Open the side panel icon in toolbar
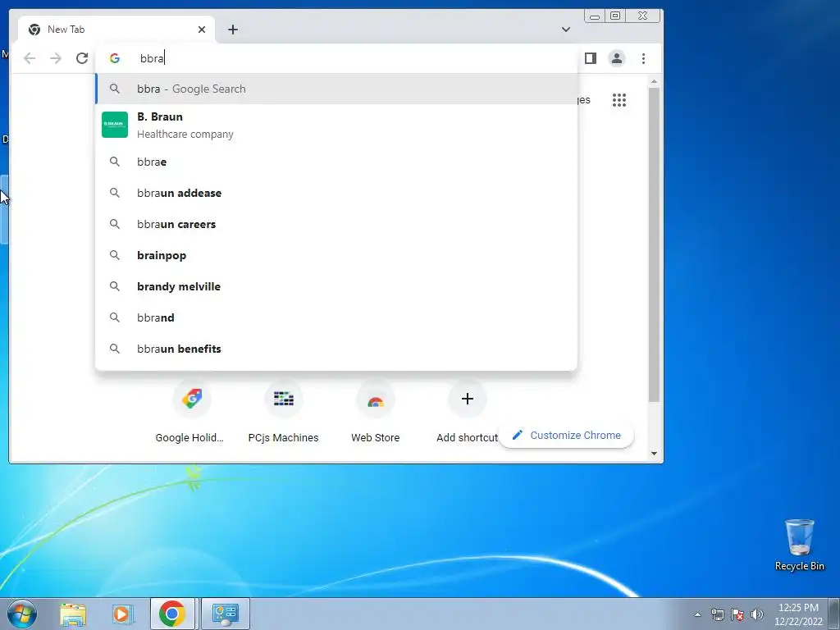This screenshot has height=630, width=840. [591, 58]
